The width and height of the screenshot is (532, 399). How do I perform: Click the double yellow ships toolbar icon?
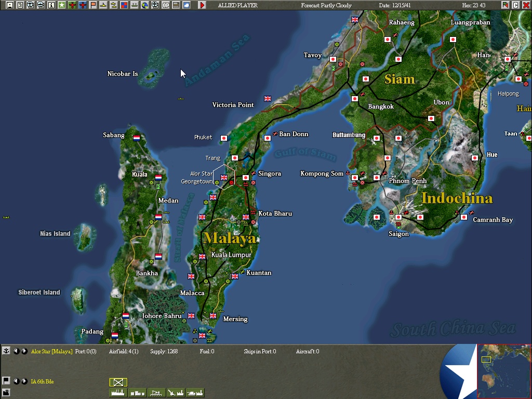(x=114, y=5)
